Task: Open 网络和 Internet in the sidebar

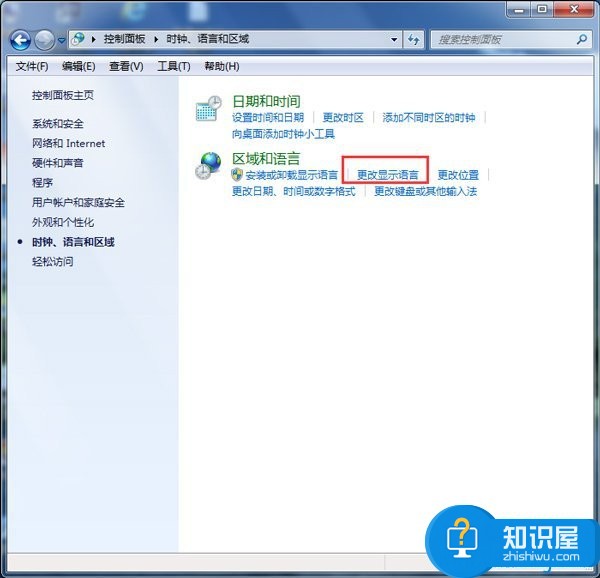Action: click(x=68, y=143)
